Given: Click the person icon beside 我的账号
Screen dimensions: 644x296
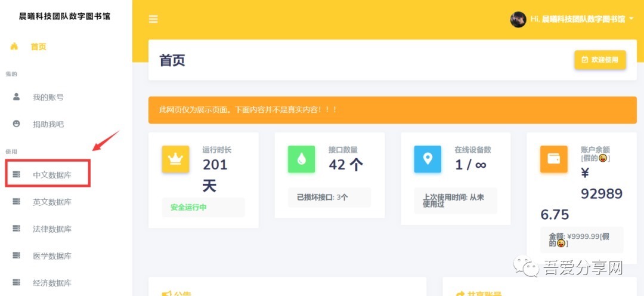Looking at the screenshot, I should (x=17, y=97).
